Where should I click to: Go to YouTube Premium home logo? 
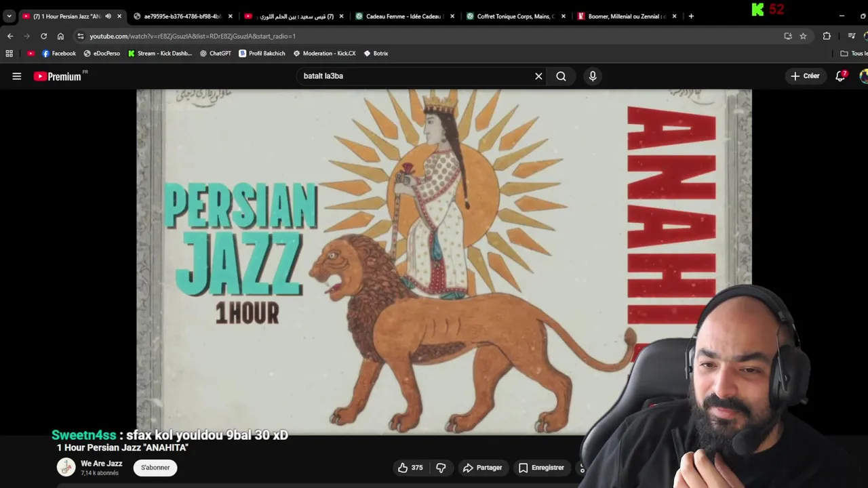tap(58, 77)
